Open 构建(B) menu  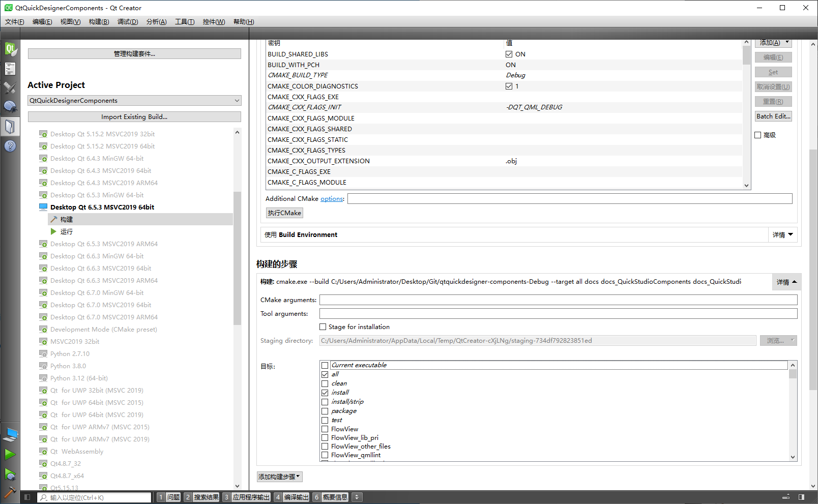[99, 22]
